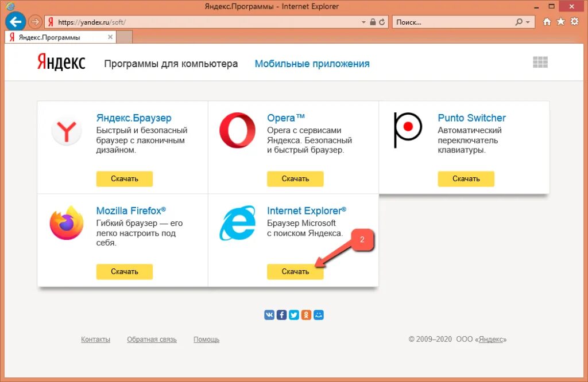Download Mozilla Firefox with Скачать button
Viewport: 588px width, 382px height.
125,271
